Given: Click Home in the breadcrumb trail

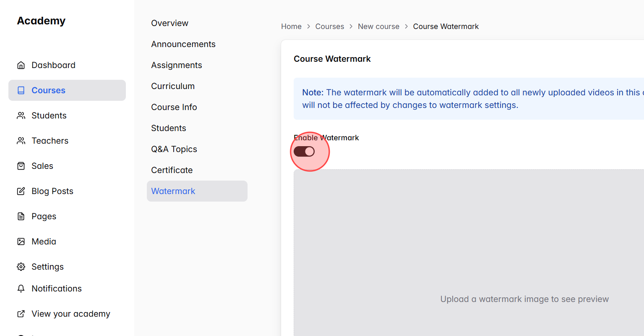Looking at the screenshot, I should (291, 26).
